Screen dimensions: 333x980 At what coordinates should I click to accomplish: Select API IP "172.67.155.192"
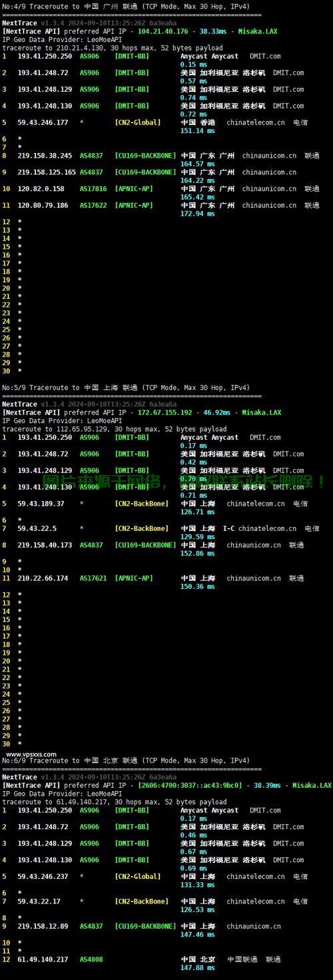165,412
